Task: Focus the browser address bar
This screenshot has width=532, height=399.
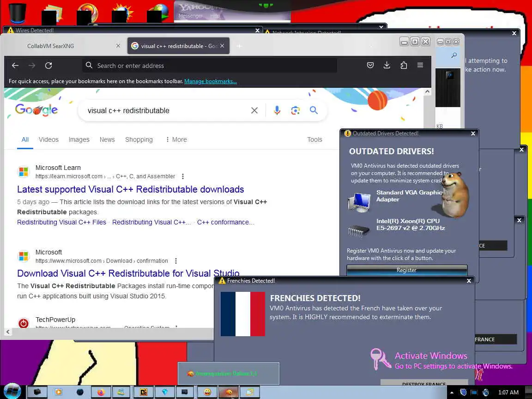Action: [209, 66]
